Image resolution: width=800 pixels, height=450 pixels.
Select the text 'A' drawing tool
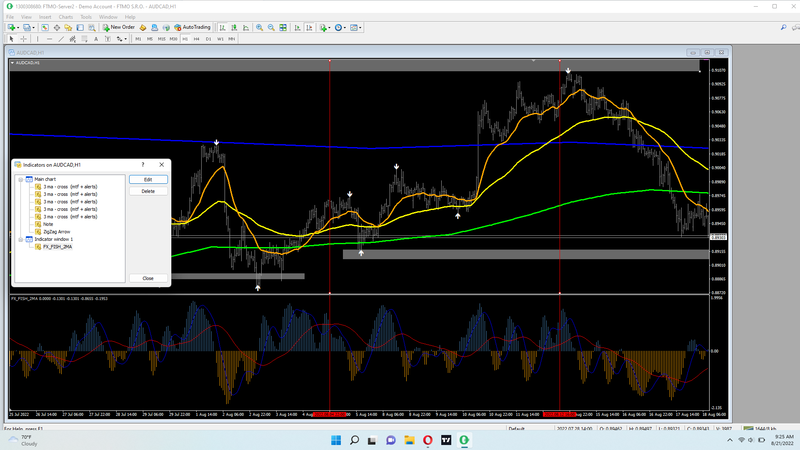click(96, 39)
